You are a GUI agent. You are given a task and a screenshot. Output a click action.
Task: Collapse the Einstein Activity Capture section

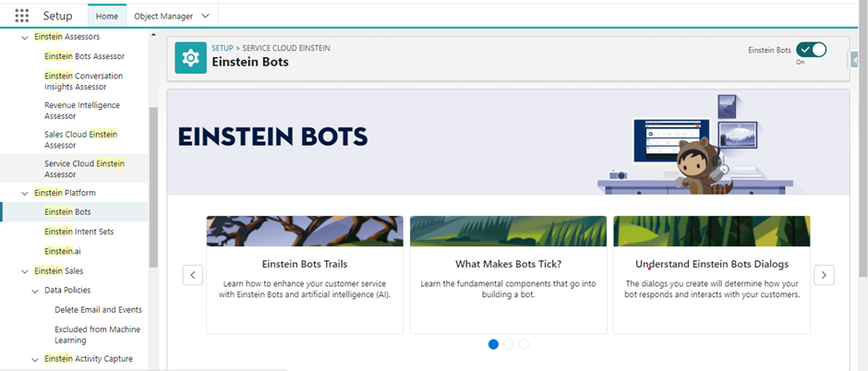pyautogui.click(x=35, y=360)
